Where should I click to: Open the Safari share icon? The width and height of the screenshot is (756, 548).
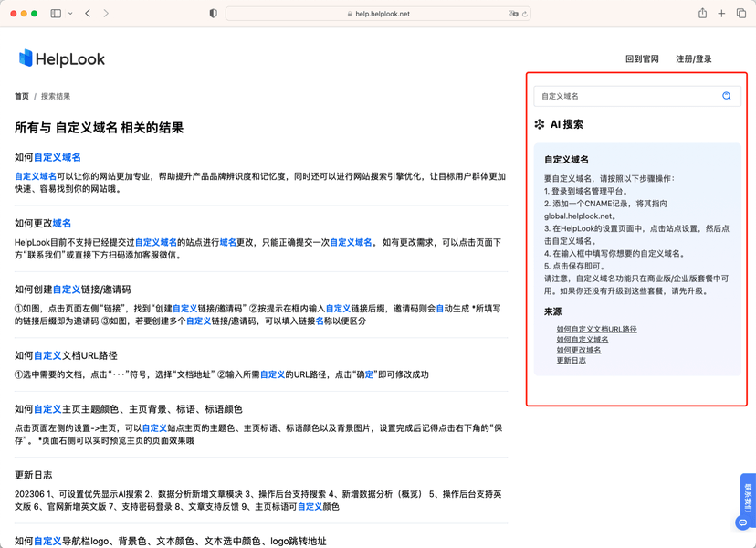(x=702, y=13)
